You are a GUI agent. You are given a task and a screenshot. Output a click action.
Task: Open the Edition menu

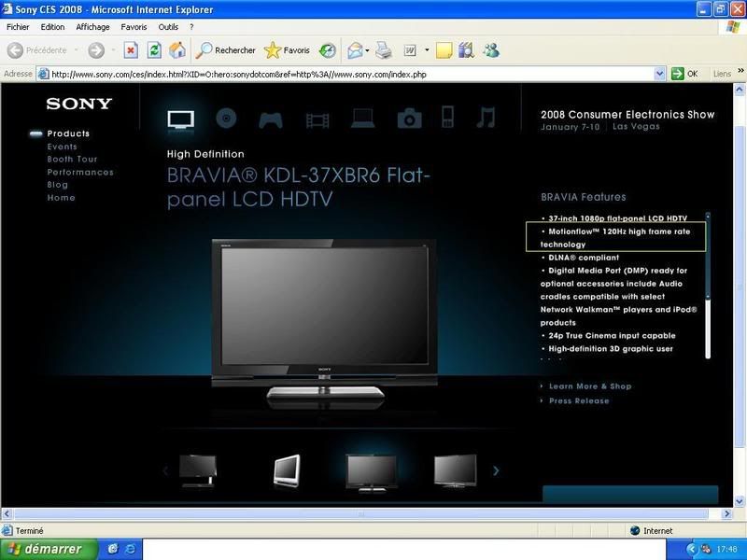pyautogui.click(x=52, y=27)
